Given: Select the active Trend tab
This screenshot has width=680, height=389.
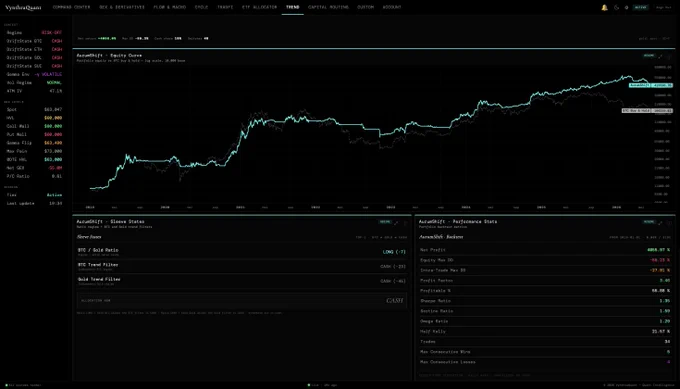Looking at the screenshot, I should tap(293, 7).
